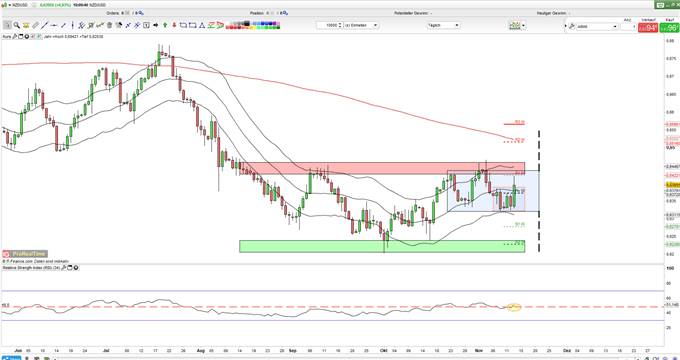Image resolution: width=680 pixels, height=360 pixels.
Task: Remove the RSI indicator with round icon
Action: (x=76, y=268)
